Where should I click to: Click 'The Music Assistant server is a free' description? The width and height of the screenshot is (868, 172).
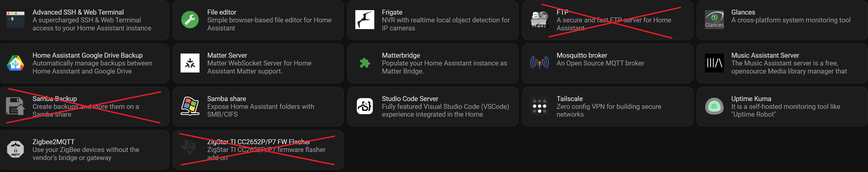pos(789,67)
